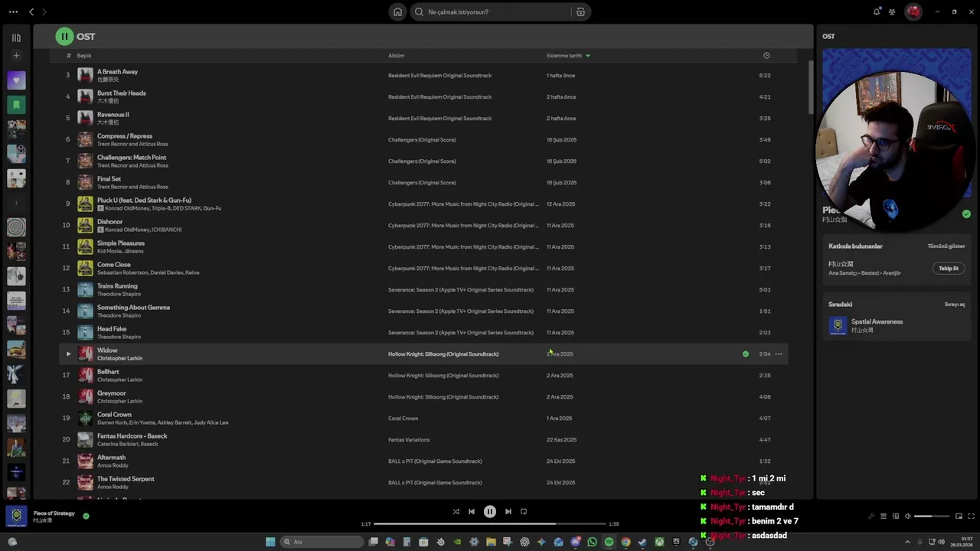The width and height of the screenshot is (980, 551).
Task: Select track A Breath Away
Action: coord(117,71)
